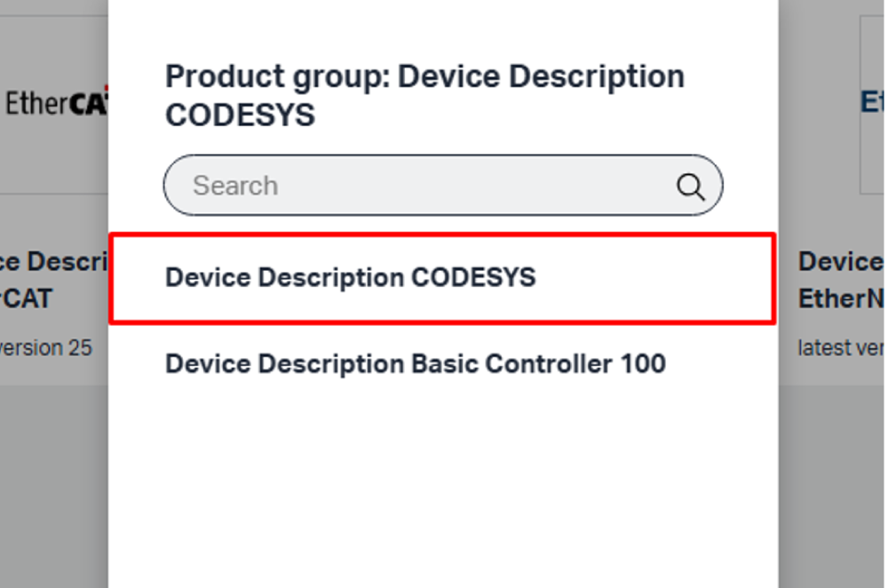Screen dimensions: 888x588
Task: Select Device Description CODESYS list entry
Action: pyautogui.click(x=442, y=278)
